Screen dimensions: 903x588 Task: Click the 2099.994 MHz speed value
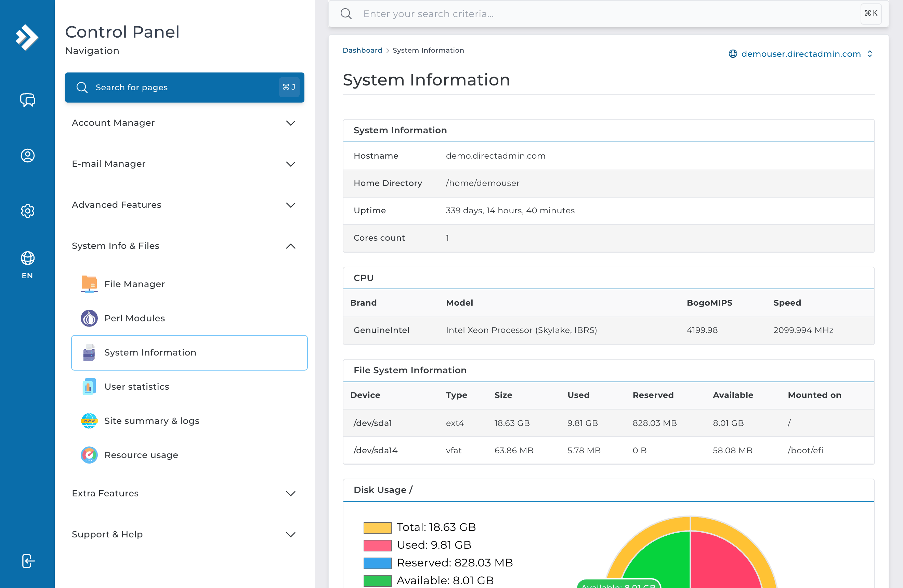tap(803, 330)
